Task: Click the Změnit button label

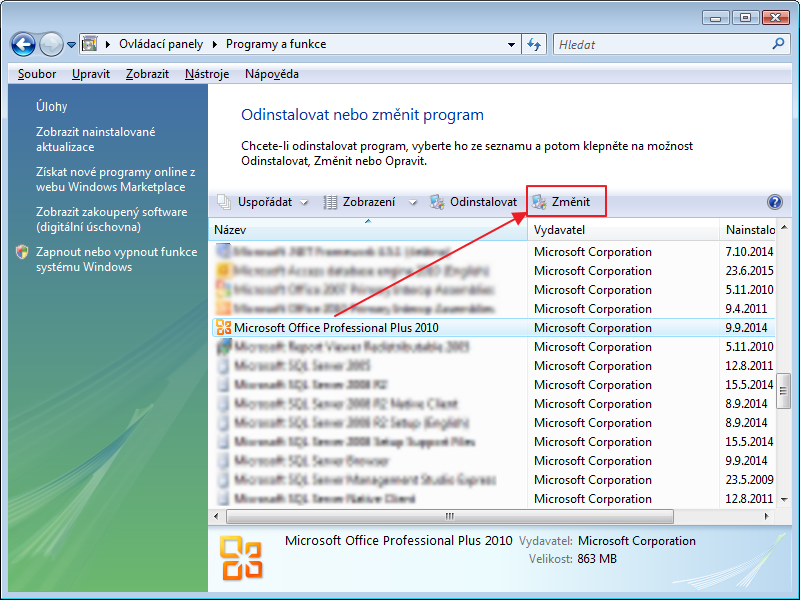Action: click(x=570, y=202)
